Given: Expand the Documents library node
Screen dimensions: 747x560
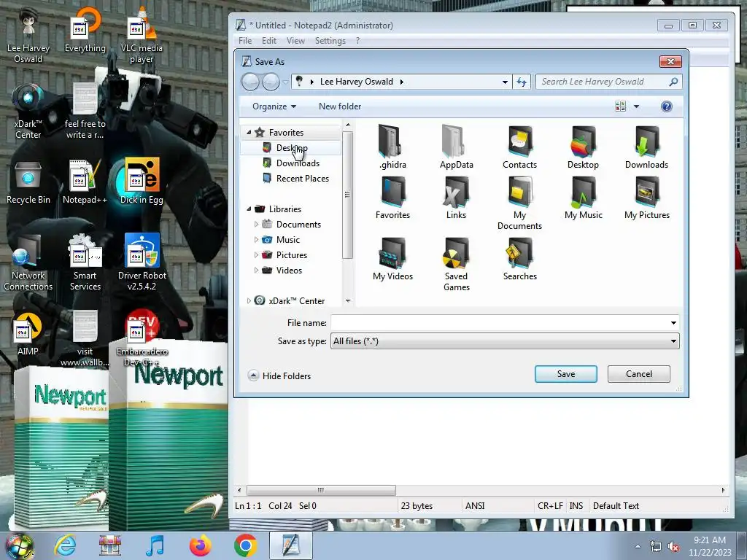Looking at the screenshot, I should pyautogui.click(x=256, y=225).
